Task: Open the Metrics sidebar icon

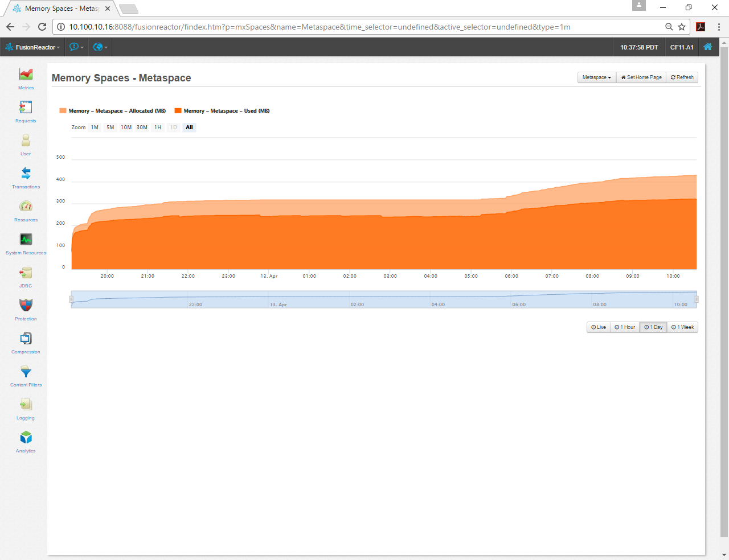Action: 26,75
